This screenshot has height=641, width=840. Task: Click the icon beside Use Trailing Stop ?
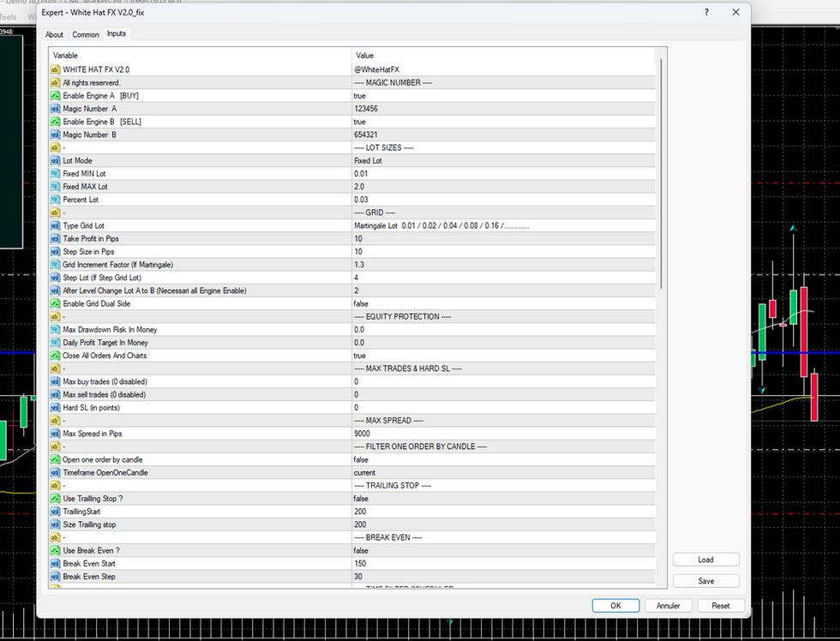point(55,499)
